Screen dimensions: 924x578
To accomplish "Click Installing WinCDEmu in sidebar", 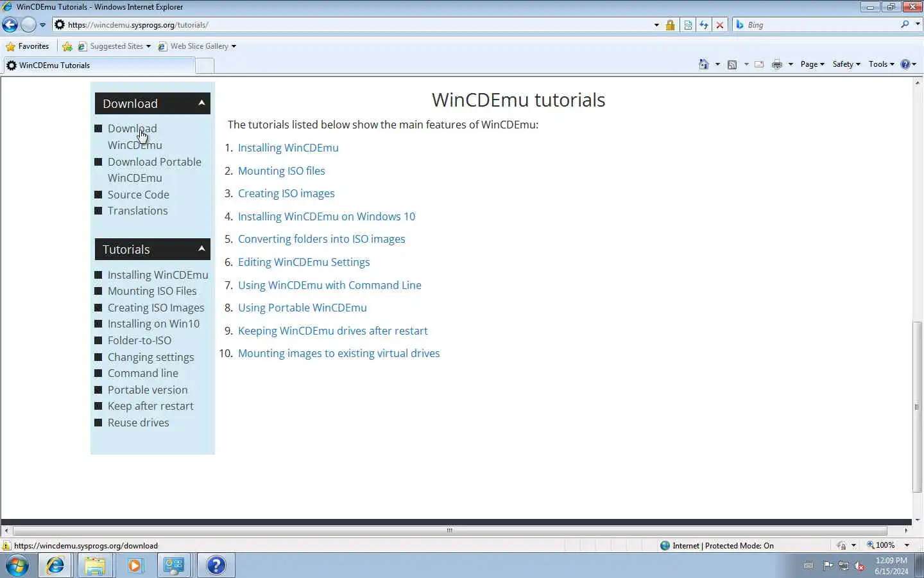I will click(158, 275).
